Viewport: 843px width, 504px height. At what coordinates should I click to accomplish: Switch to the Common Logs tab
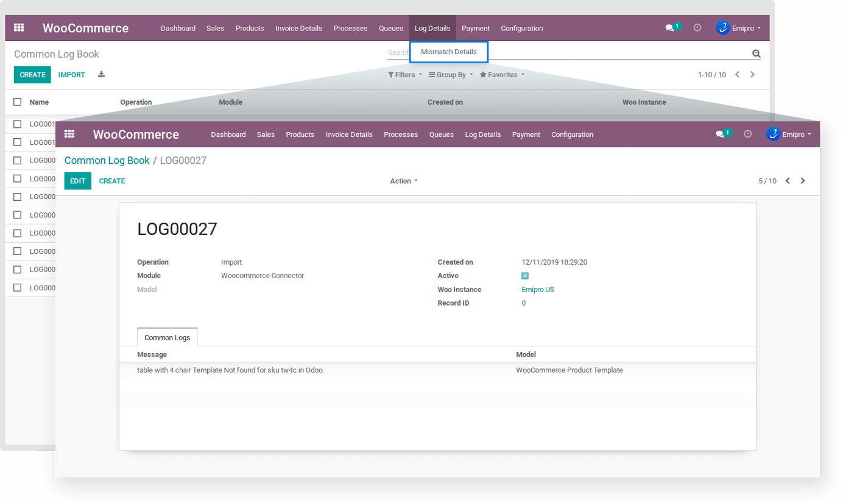[167, 337]
